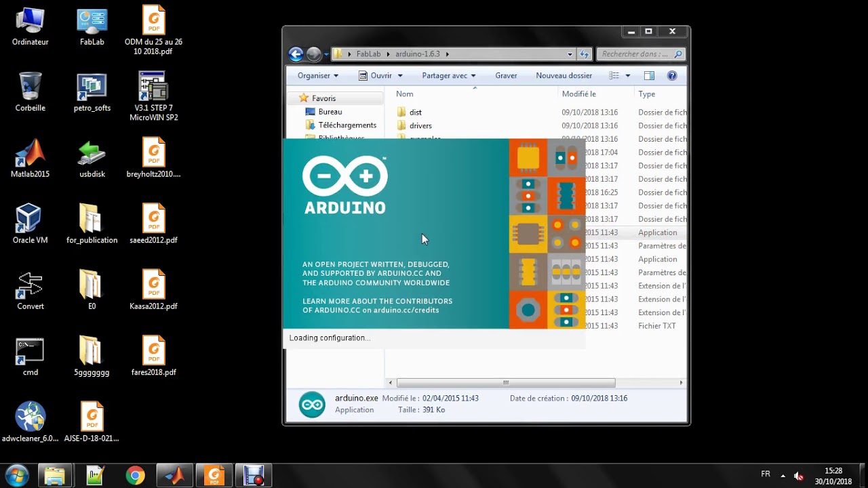Screen dimensions: 868x488
Task: Select the Convert desktop shortcut
Action: [x=30, y=291]
